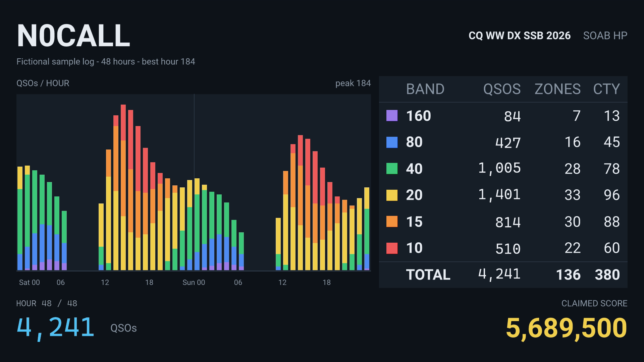Click the CTY column header
644x362 pixels.
tap(606, 89)
